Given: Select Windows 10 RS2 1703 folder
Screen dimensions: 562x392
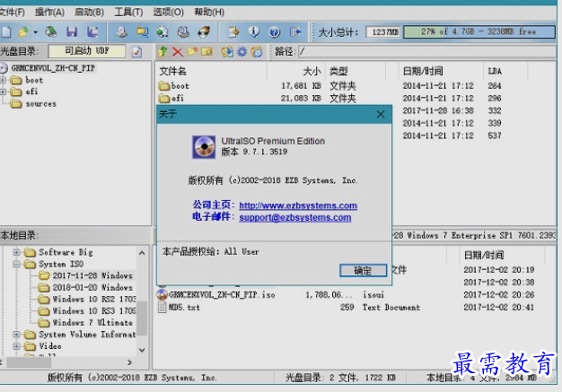Looking at the screenshot, I should point(94,299).
